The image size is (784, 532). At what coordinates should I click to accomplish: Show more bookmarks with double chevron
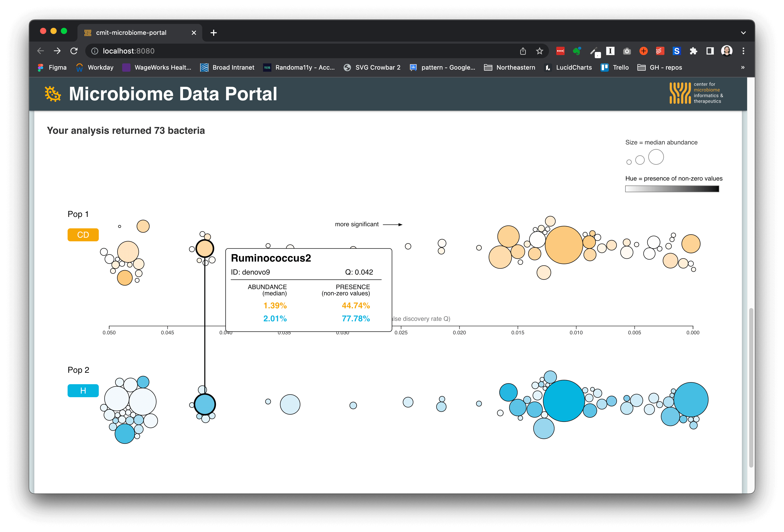tap(742, 68)
